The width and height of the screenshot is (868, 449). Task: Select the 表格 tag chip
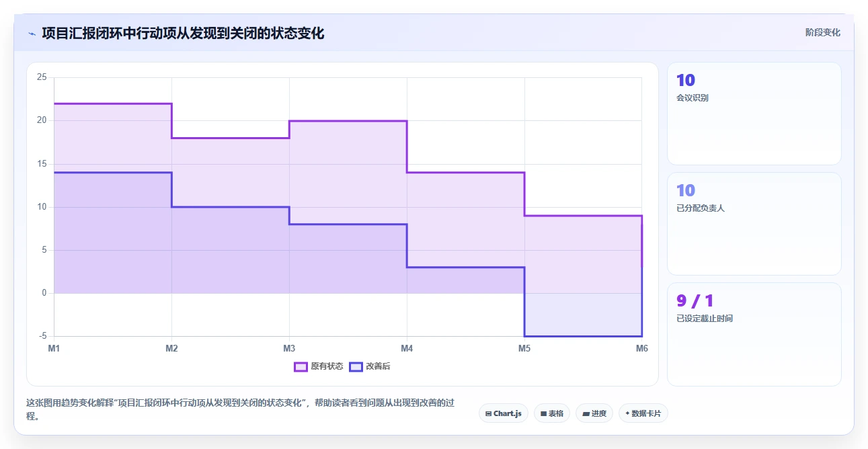click(x=552, y=413)
